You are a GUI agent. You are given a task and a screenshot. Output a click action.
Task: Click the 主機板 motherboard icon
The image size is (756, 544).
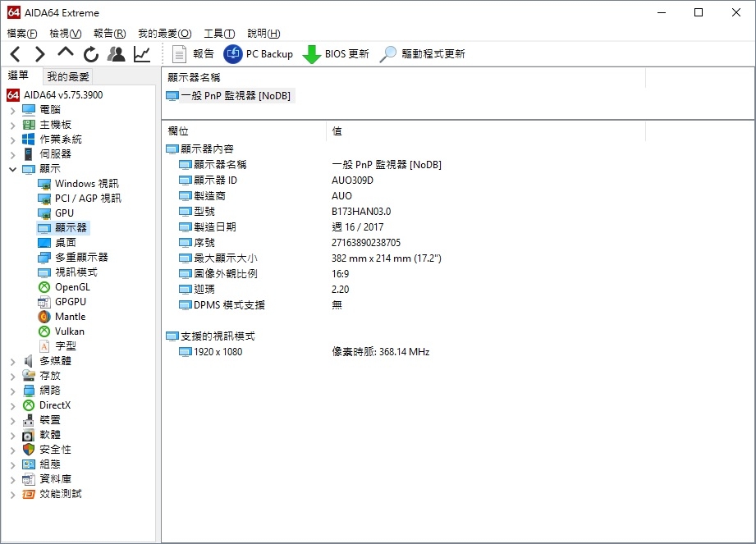tap(29, 125)
